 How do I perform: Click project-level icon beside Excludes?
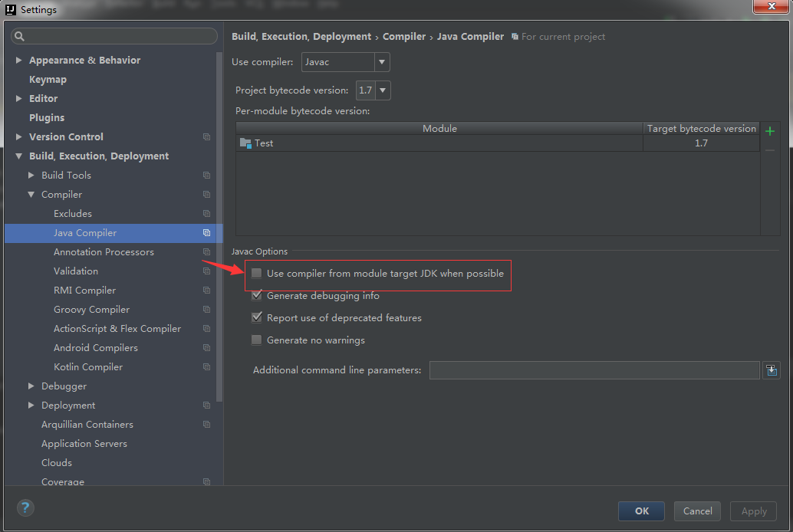tap(206, 213)
